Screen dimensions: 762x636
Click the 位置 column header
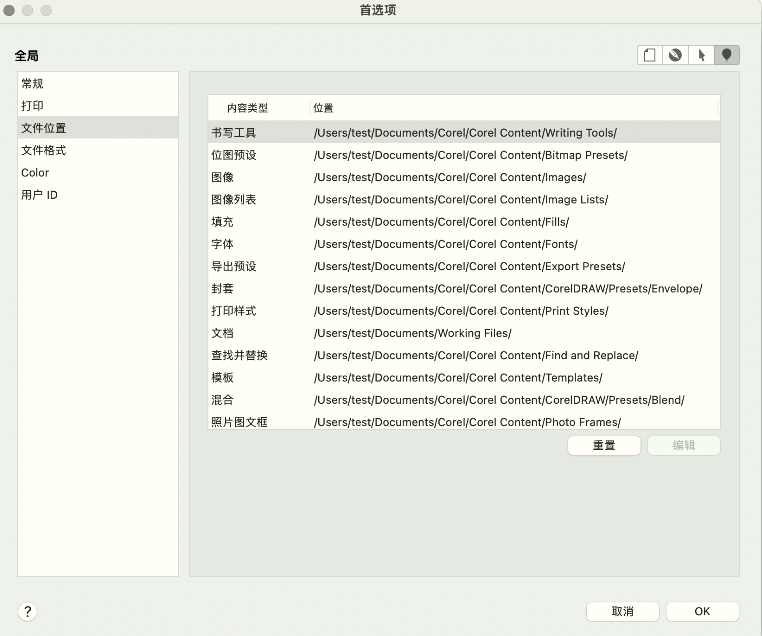click(x=323, y=108)
